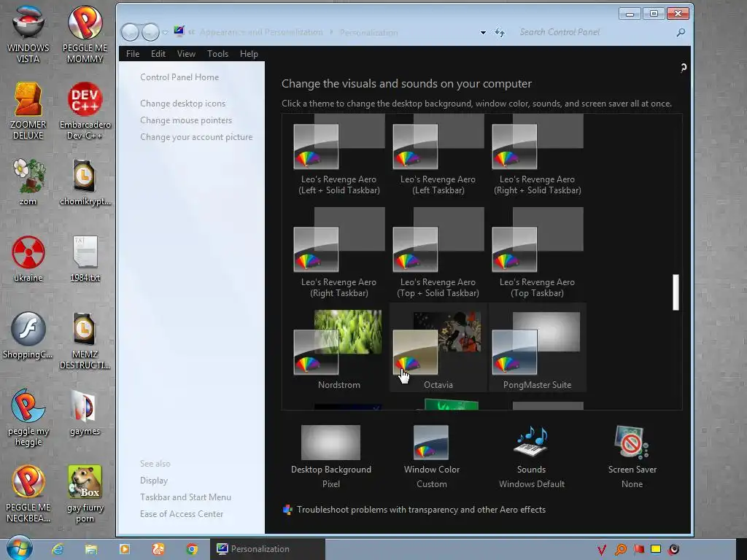747x560 pixels.
Task: Select the MEMZ DESTRUCTI desktop icon
Action: tap(85, 341)
